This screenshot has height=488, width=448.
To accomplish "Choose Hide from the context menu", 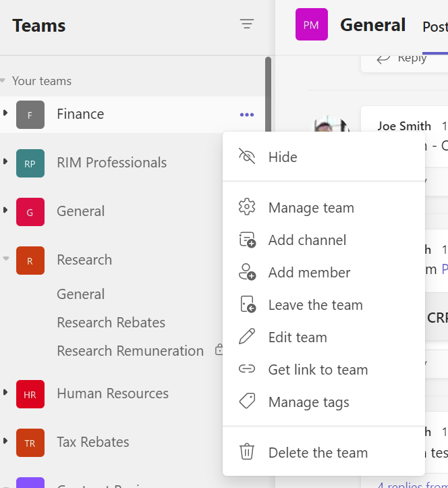I will pyautogui.click(x=324, y=157).
